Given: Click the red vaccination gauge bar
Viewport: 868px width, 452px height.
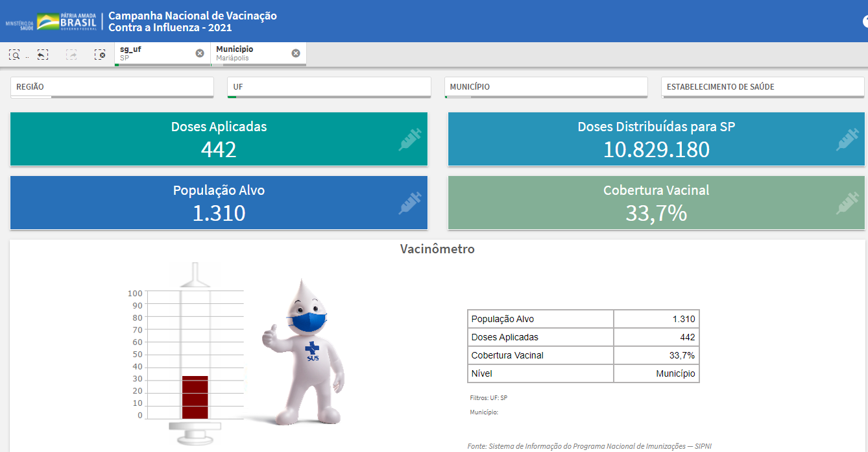Looking at the screenshot, I should point(195,397).
